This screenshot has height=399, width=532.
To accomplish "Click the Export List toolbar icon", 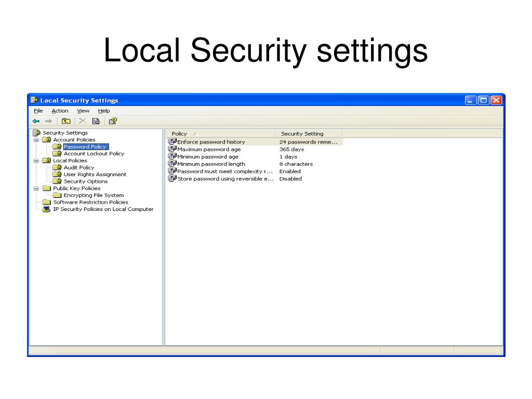I will point(96,121).
